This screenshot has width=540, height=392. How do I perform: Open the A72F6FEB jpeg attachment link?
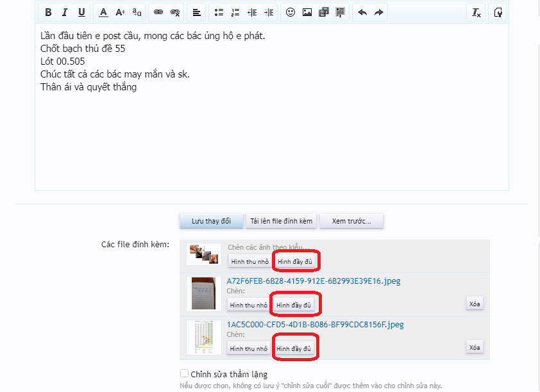coord(314,281)
